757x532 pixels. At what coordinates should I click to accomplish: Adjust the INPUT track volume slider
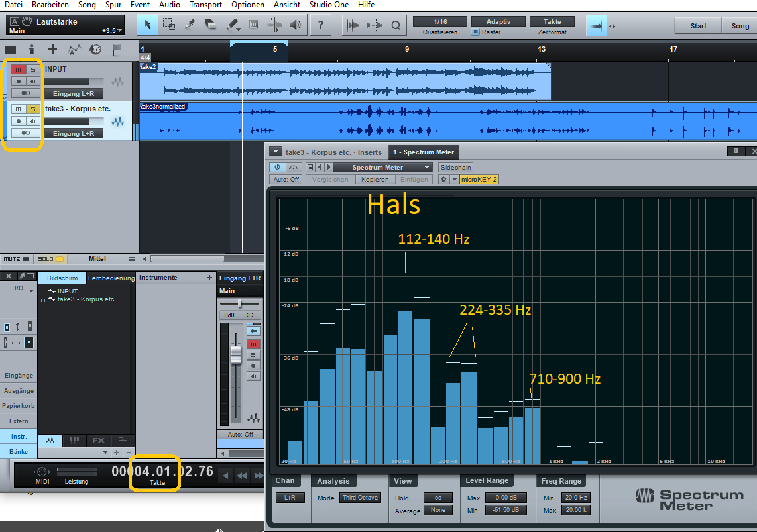point(74,82)
